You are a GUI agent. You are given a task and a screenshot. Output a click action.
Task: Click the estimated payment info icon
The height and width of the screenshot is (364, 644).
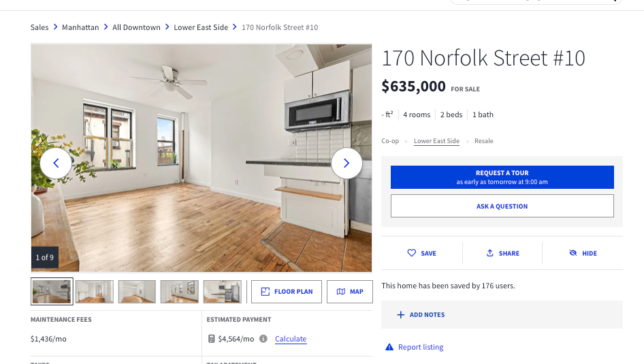263,339
